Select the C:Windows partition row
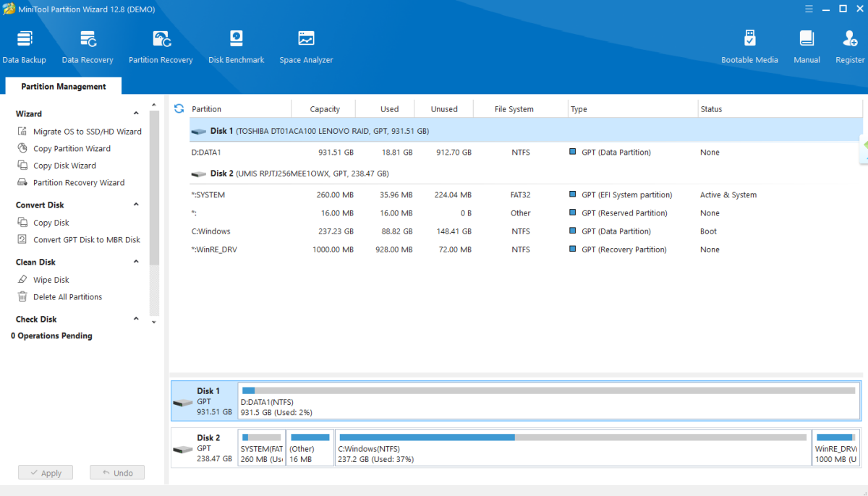 coord(526,231)
